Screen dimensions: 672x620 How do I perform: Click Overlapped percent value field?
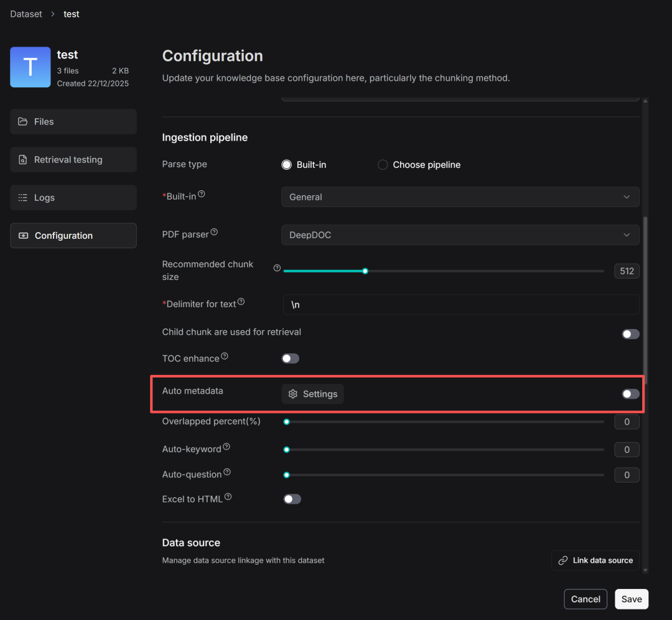[627, 422]
